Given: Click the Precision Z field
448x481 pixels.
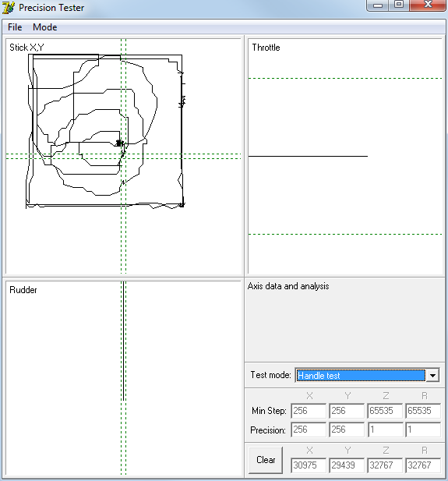Looking at the screenshot, I should [x=385, y=430].
